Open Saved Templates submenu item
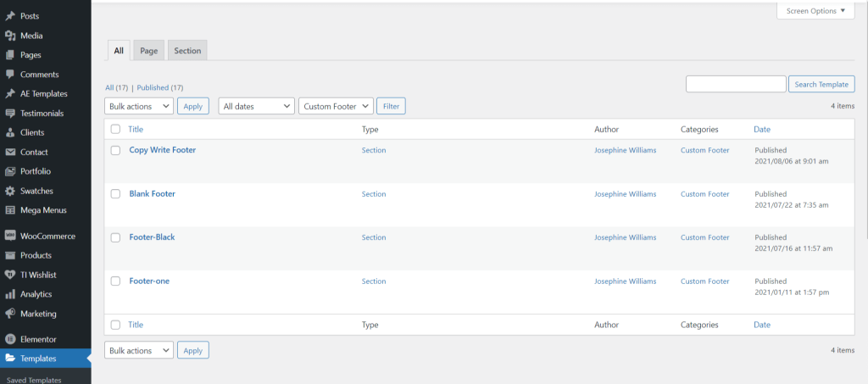The image size is (868, 384). click(x=34, y=380)
